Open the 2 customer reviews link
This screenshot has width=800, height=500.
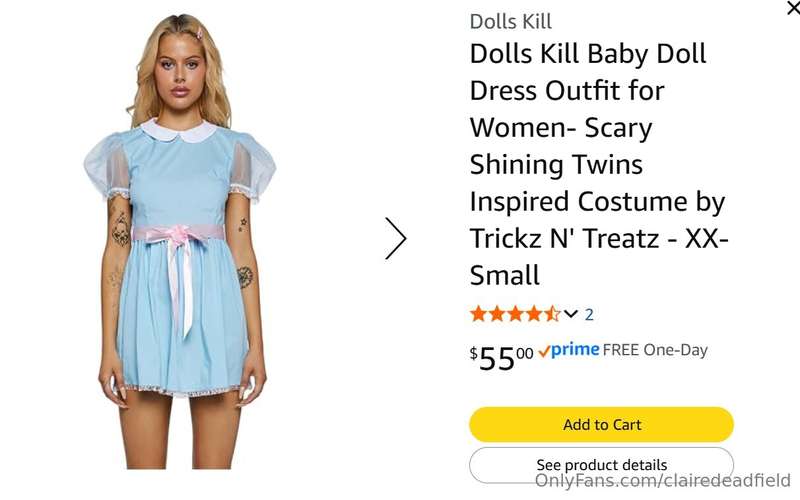[589, 314]
